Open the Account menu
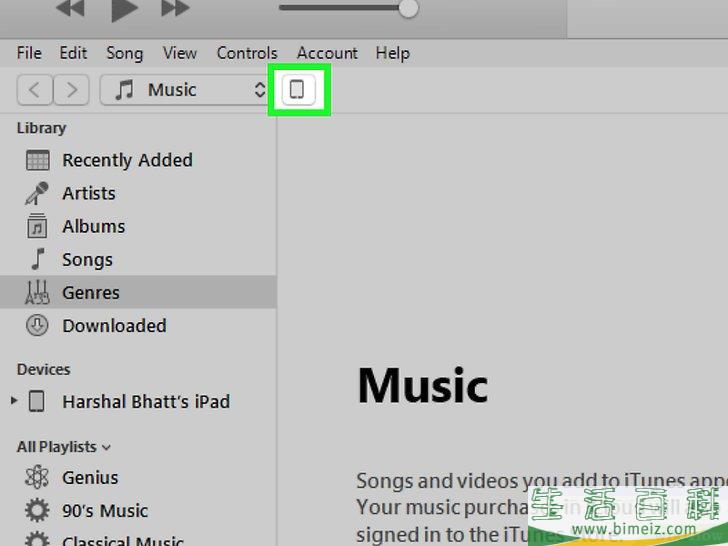This screenshot has height=546, width=728. click(x=327, y=53)
